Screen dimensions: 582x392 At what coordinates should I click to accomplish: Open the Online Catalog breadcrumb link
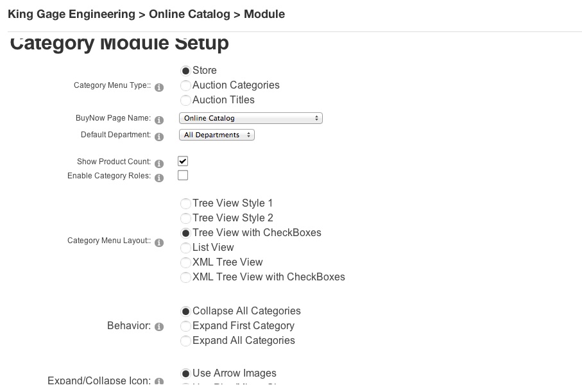coord(189,14)
